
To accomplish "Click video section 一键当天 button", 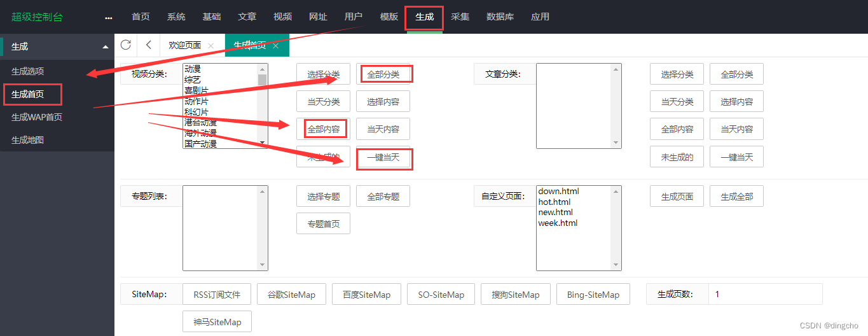I will (383, 157).
